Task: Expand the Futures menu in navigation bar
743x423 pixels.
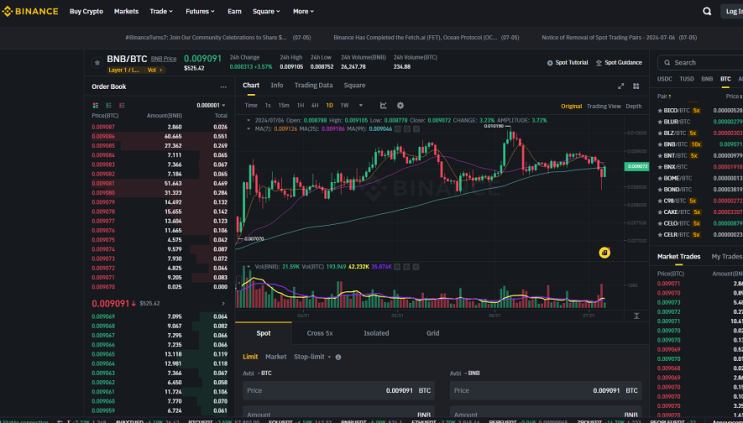Action: pos(200,11)
